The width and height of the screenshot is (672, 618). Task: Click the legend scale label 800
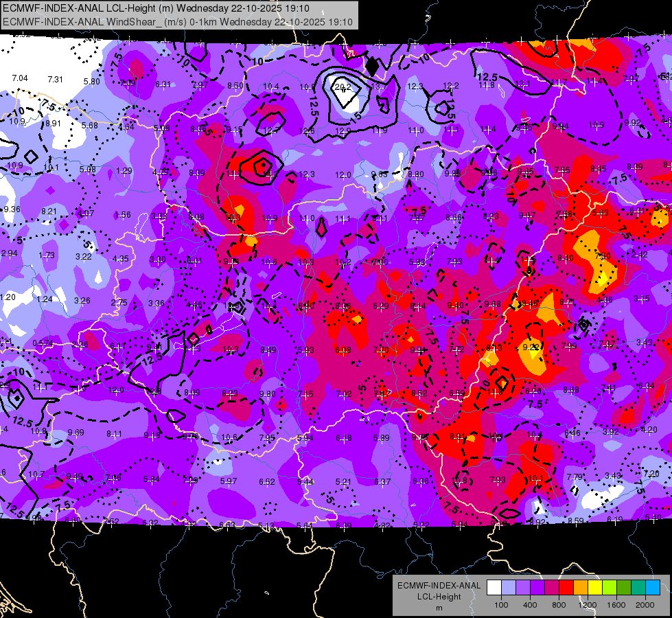click(x=559, y=605)
